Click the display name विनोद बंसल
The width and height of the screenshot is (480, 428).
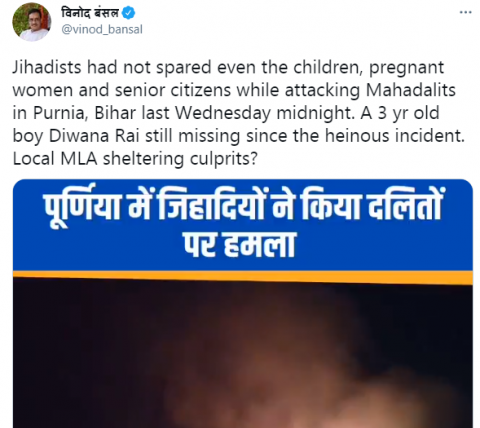90,13
